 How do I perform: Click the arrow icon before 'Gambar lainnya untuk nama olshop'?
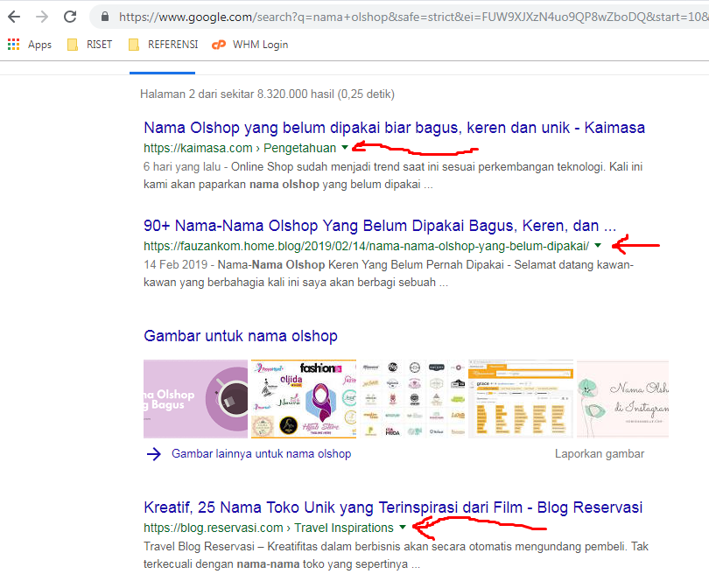tap(154, 453)
